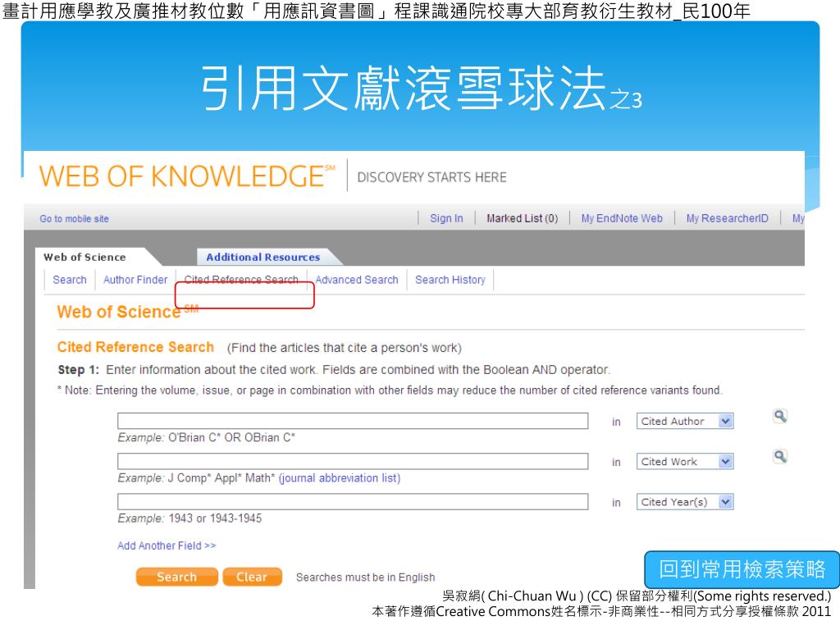This screenshot has width=840, height=630.
Task: Click the Sign In link
Action: [x=446, y=218]
